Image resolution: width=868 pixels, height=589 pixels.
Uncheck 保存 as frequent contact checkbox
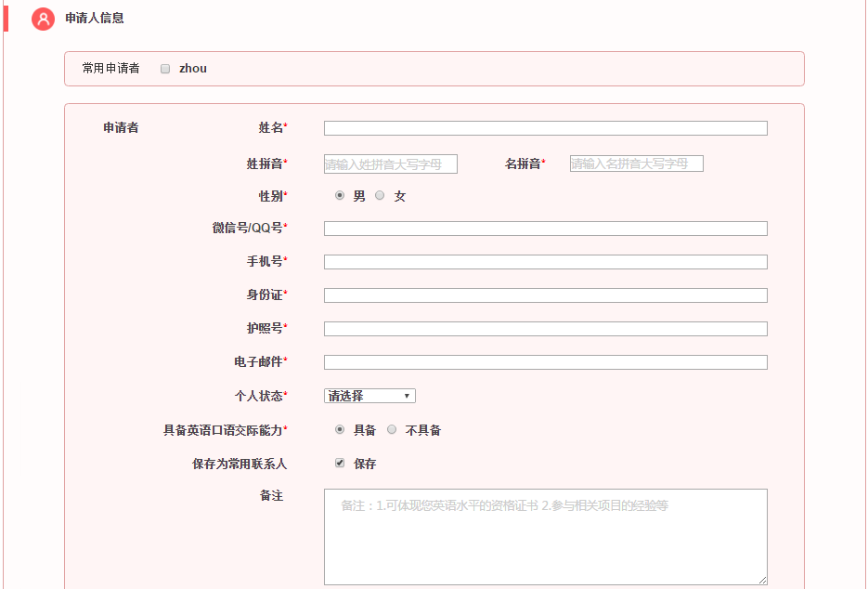point(340,463)
